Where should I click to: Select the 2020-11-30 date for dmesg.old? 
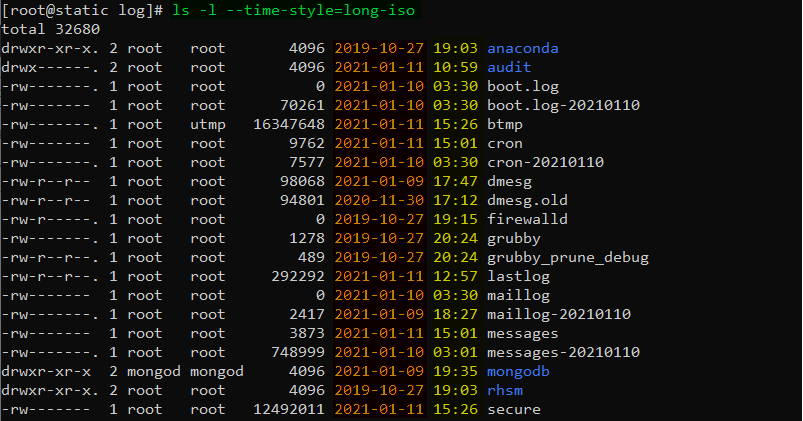(x=379, y=200)
